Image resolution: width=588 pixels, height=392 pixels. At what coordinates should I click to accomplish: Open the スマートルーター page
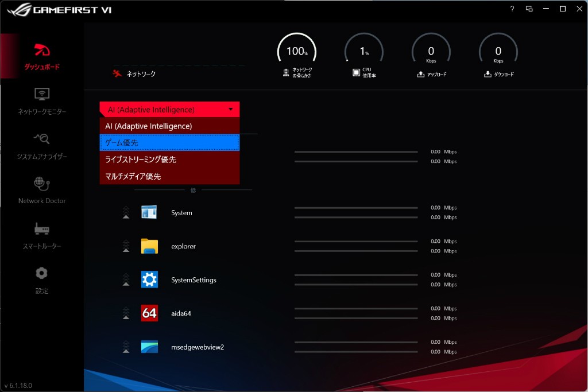coord(41,235)
